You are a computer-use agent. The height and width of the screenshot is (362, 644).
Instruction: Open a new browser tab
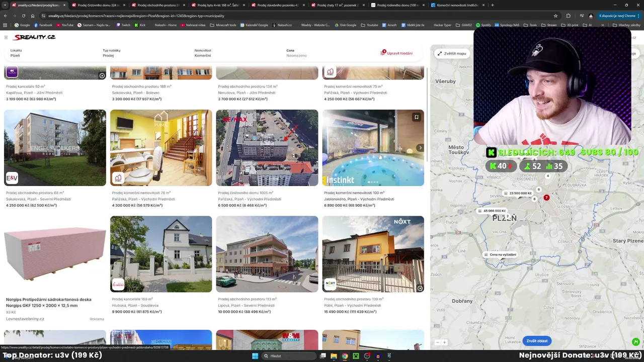point(492,5)
